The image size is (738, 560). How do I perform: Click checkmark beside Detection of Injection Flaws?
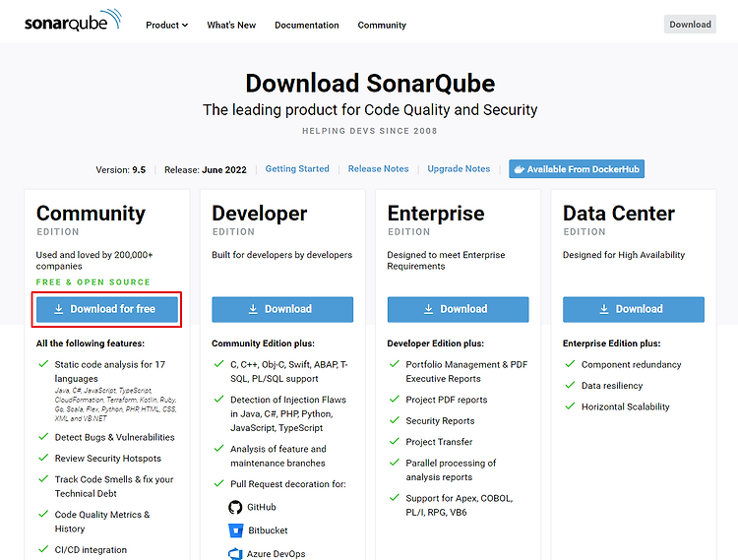(x=218, y=399)
